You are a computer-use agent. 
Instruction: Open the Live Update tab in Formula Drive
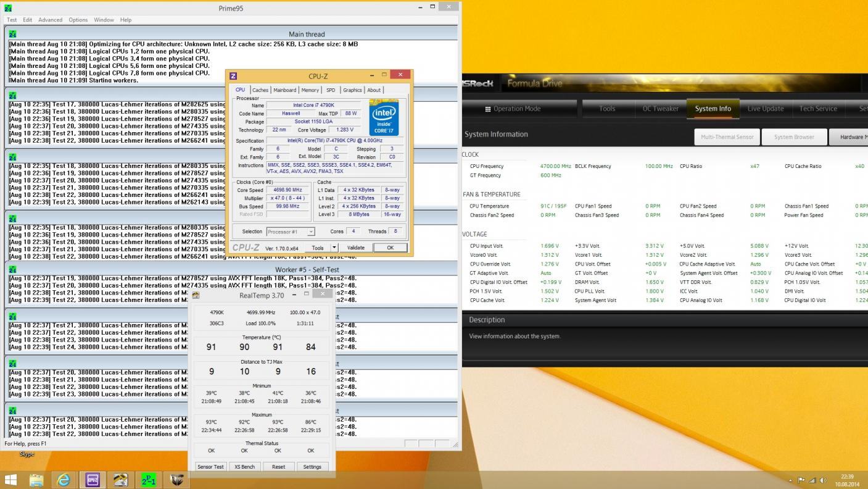765,109
